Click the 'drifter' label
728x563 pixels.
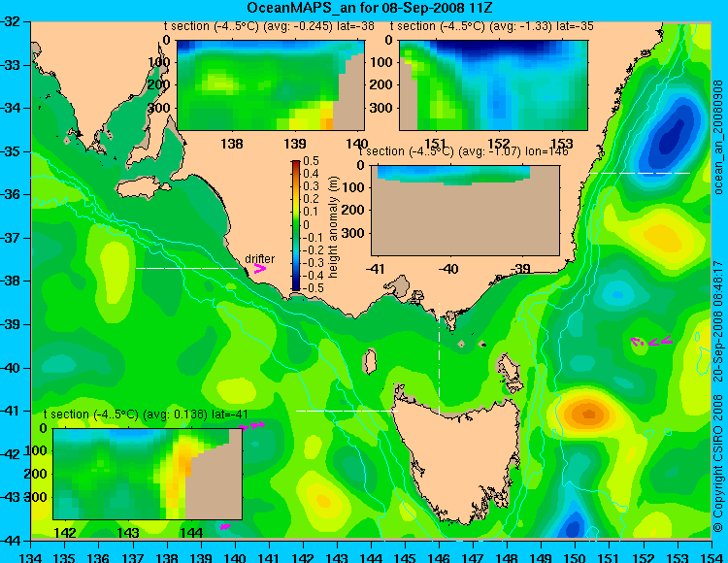pyautogui.click(x=259, y=258)
